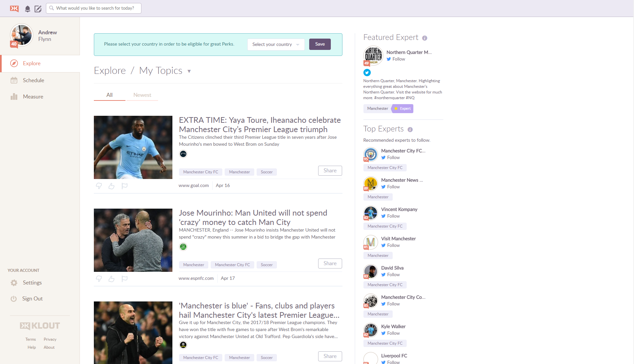Open the Help link in footer
Image resolution: width=634 pixels, height=364 pixels.
click(32, 347)
